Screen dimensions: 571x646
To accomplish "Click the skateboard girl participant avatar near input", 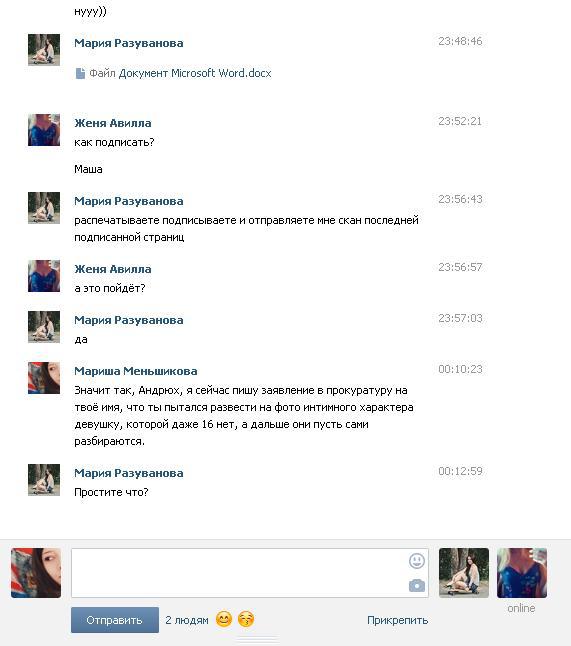I will coord(464,573).
